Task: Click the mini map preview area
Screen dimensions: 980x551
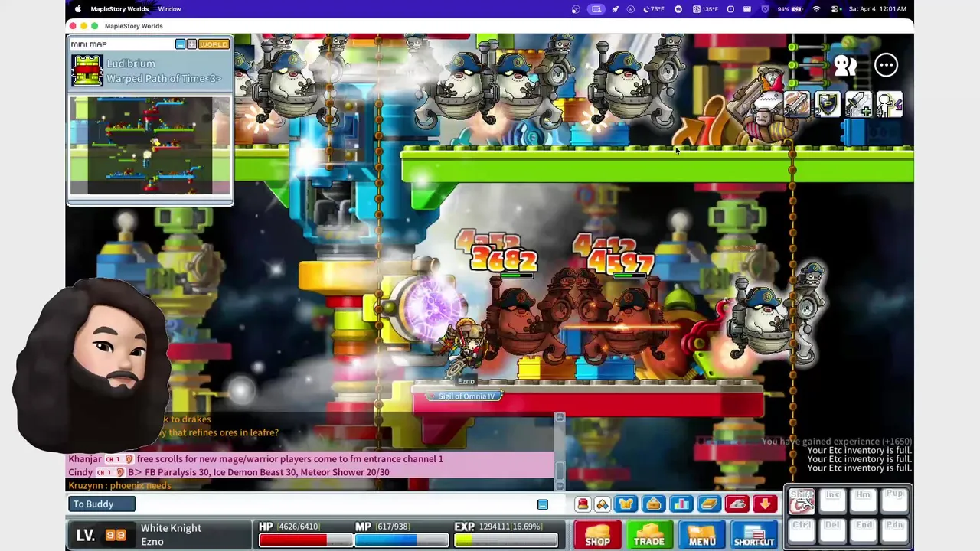Action: [x=149, y=145]
